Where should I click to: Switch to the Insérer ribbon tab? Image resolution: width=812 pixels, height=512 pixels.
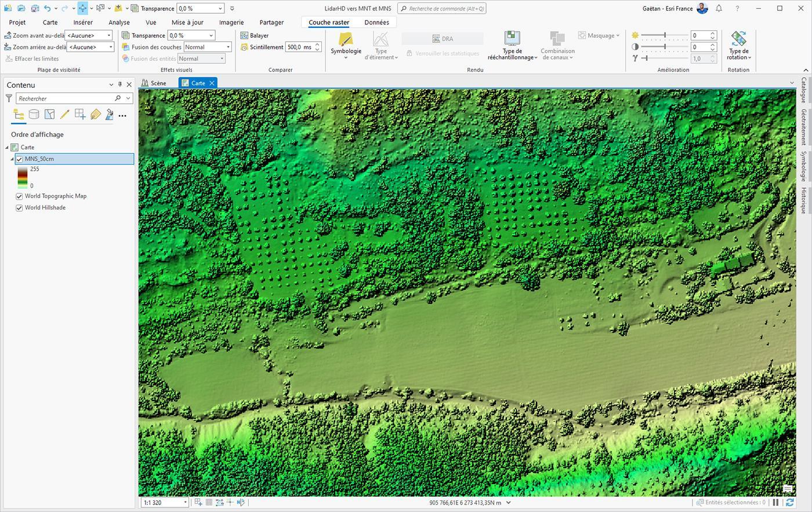click(83, 22)
